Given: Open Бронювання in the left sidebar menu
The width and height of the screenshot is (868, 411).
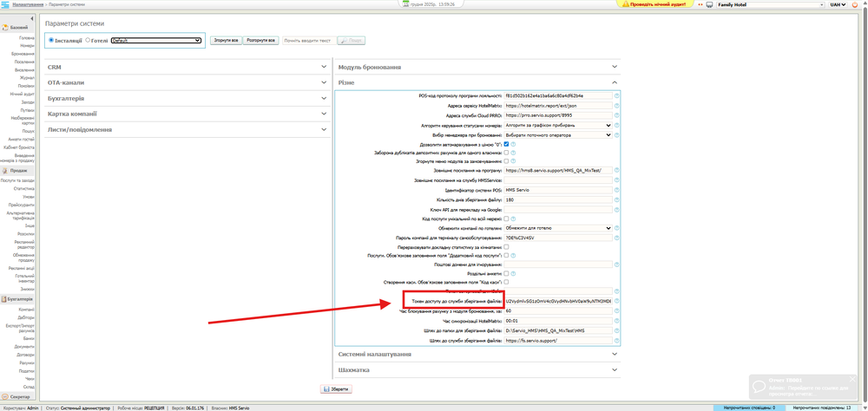Looking at the screenshot, I should 23,54.
